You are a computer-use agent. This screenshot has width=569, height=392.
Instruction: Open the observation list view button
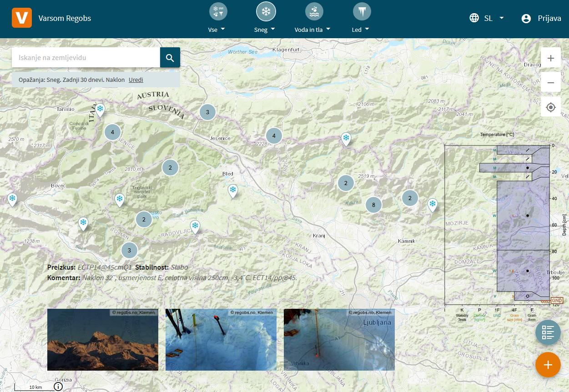tap(548, 332)
